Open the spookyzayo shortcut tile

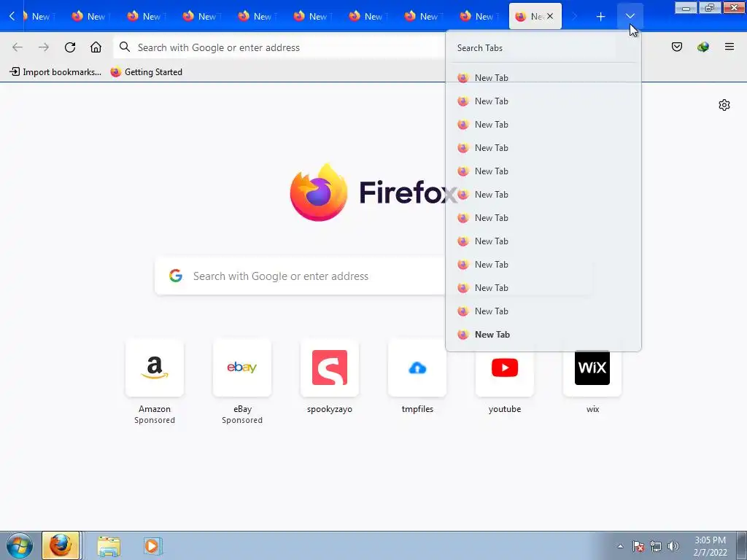pos(330,367)
